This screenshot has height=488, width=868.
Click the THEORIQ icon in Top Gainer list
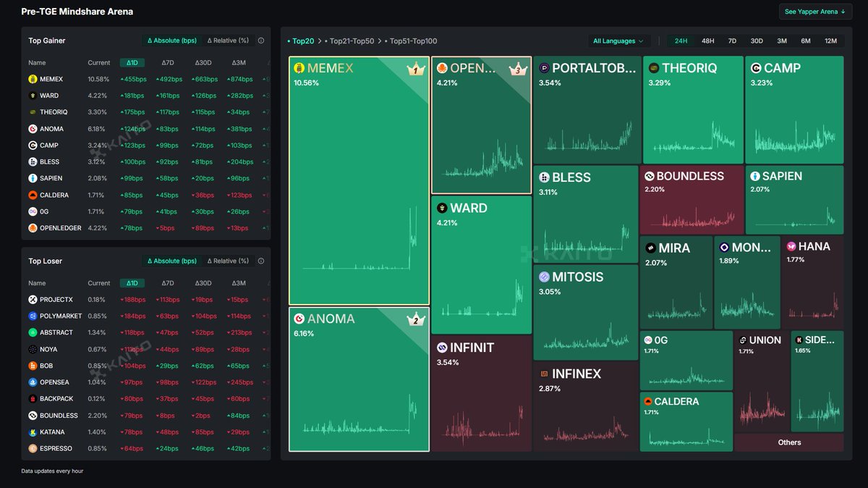(x=33, y=112)
